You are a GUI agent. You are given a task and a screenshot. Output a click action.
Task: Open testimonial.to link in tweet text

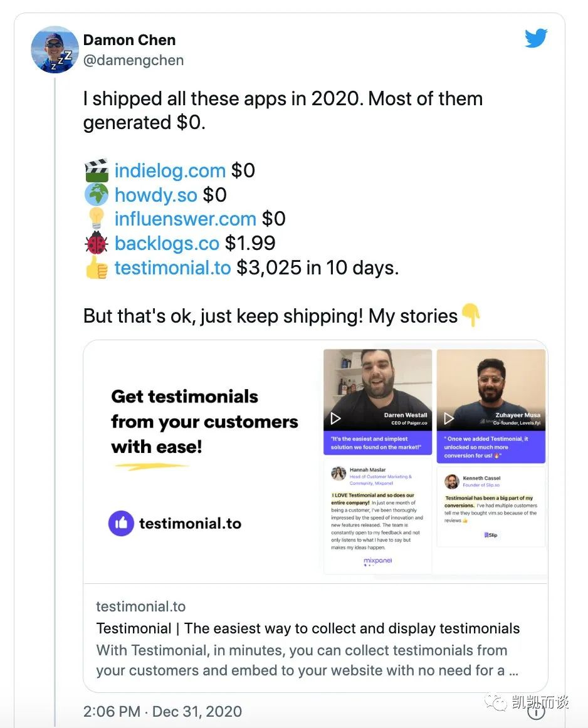[x=172, y=268]
